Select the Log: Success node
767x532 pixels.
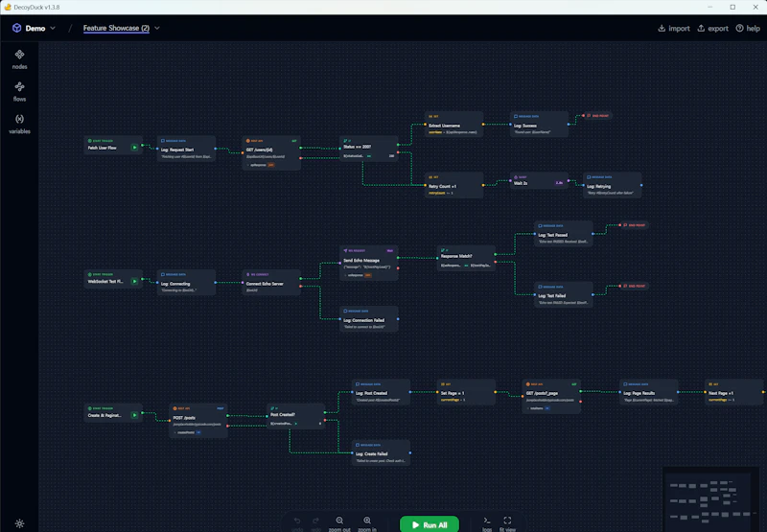[x=539, y=125]
